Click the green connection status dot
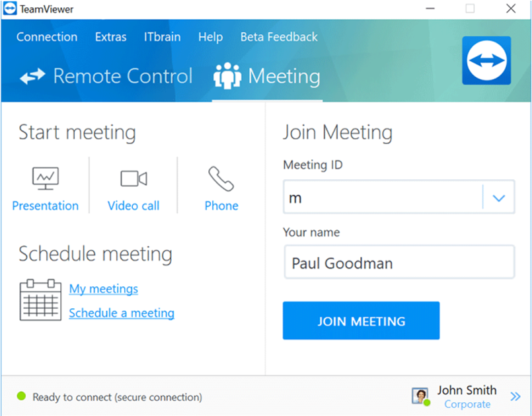The height and width of the screenshot is (416, 532). pyautogui.click(x=21, y=397)
